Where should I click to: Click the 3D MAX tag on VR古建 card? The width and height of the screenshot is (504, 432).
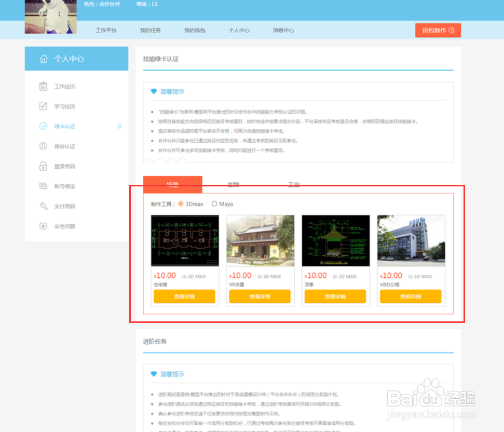pos(269,276)
